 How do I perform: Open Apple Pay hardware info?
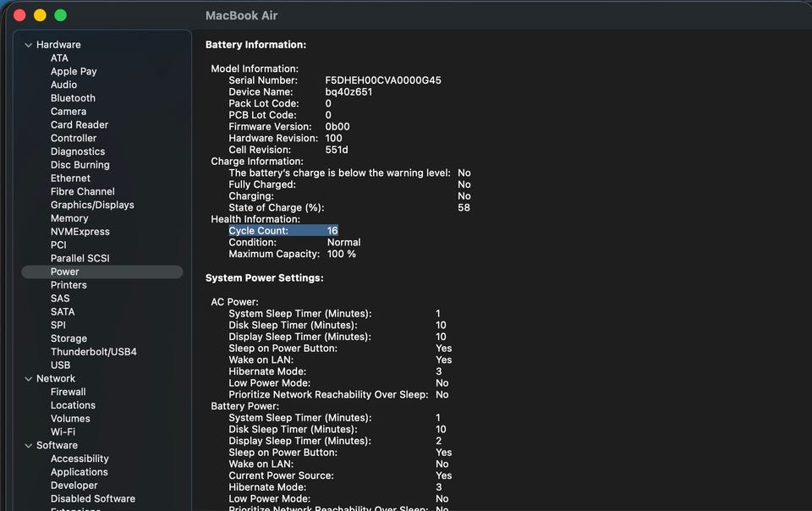tap(74, 71)
